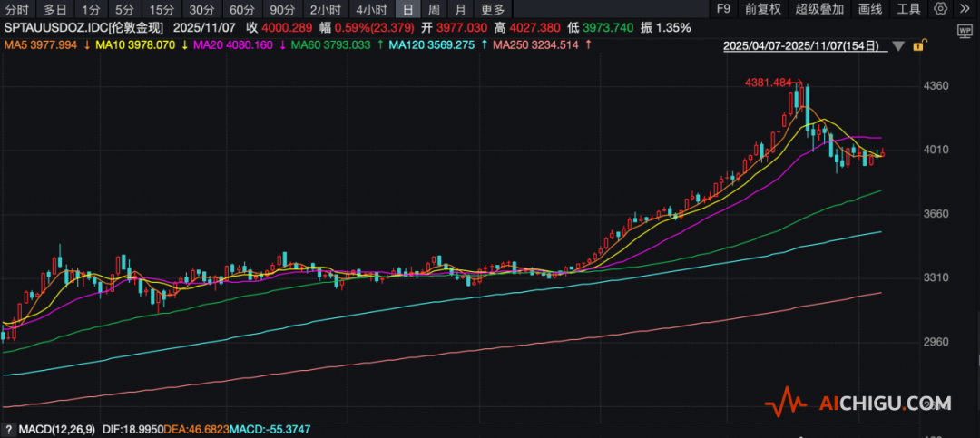Open the 更多 timeframes menu
The height and width of the screenshot is (438, 980).
(493, 10)
